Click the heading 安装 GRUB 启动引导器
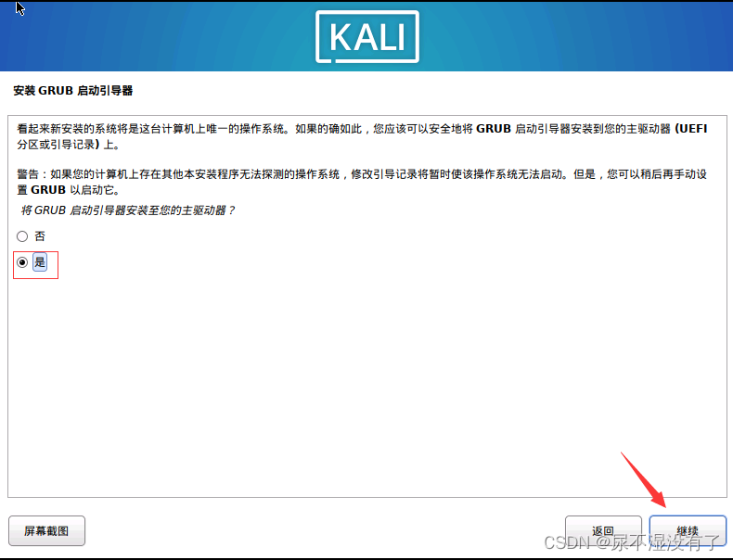The width and height of the screenshot is (733, 560). (x=73, y=91)
